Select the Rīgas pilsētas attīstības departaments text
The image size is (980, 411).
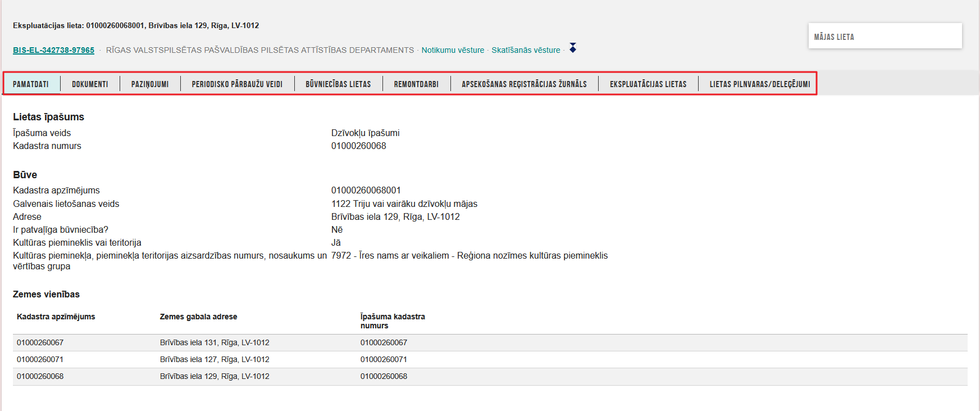coord(260,50)
